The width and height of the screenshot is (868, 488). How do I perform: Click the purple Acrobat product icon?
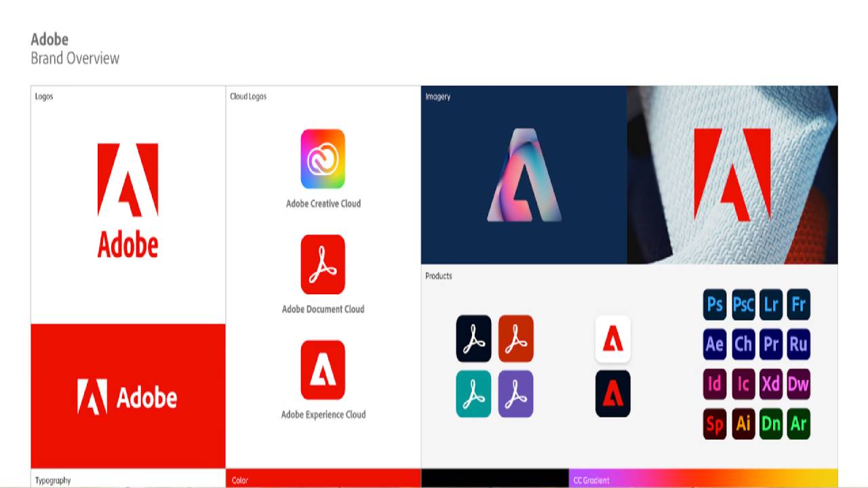(x=516, y=394)
